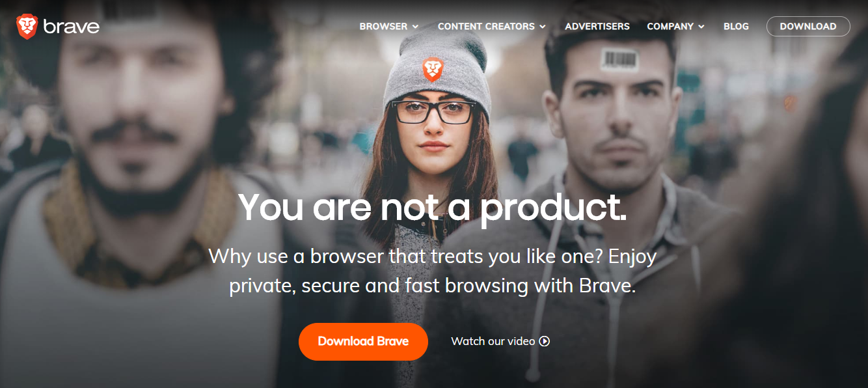Click the subheading about private, secure browsing
The width and height of the screenshot is (868, 388).
click(433, 271)
